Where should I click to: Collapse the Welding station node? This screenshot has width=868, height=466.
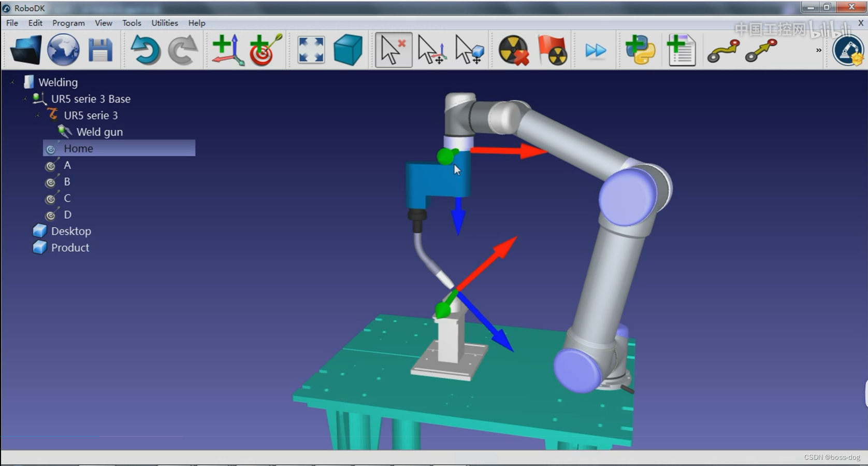pyautogui.click(x=12, y=82)
